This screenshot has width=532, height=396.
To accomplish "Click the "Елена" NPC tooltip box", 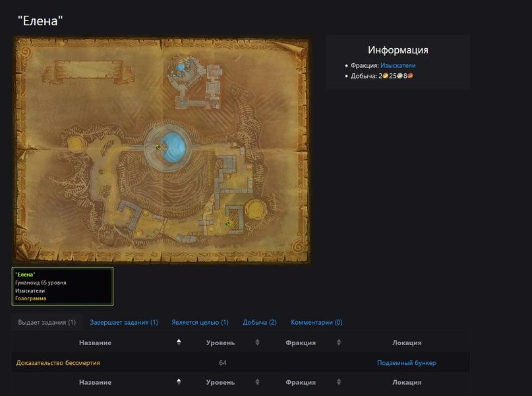I will pos(63,286).
